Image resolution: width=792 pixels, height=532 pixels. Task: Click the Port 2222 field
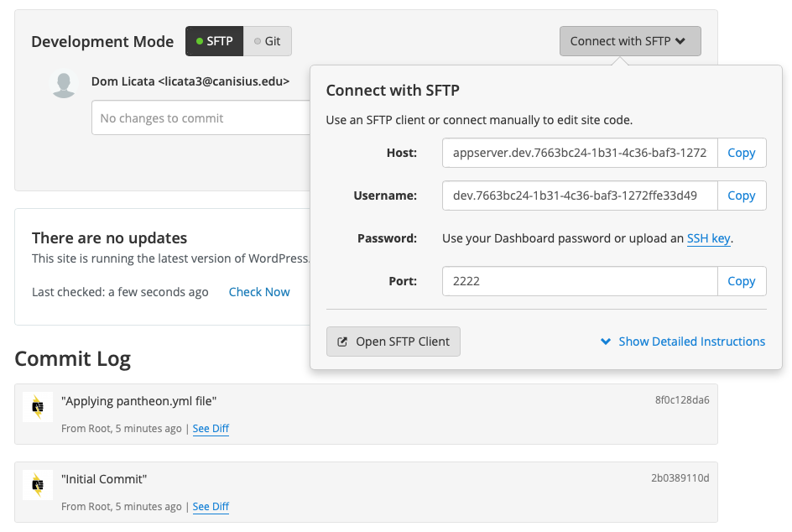(580, 281)
